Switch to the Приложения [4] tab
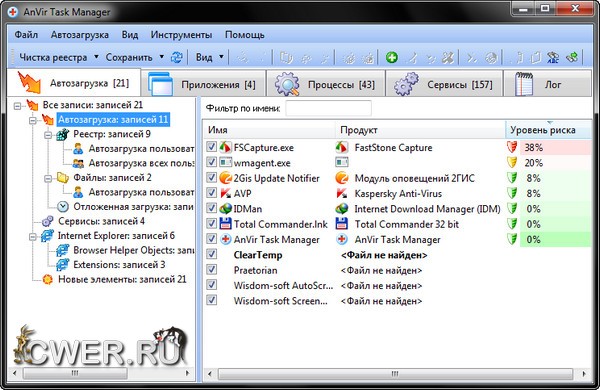 203,84
